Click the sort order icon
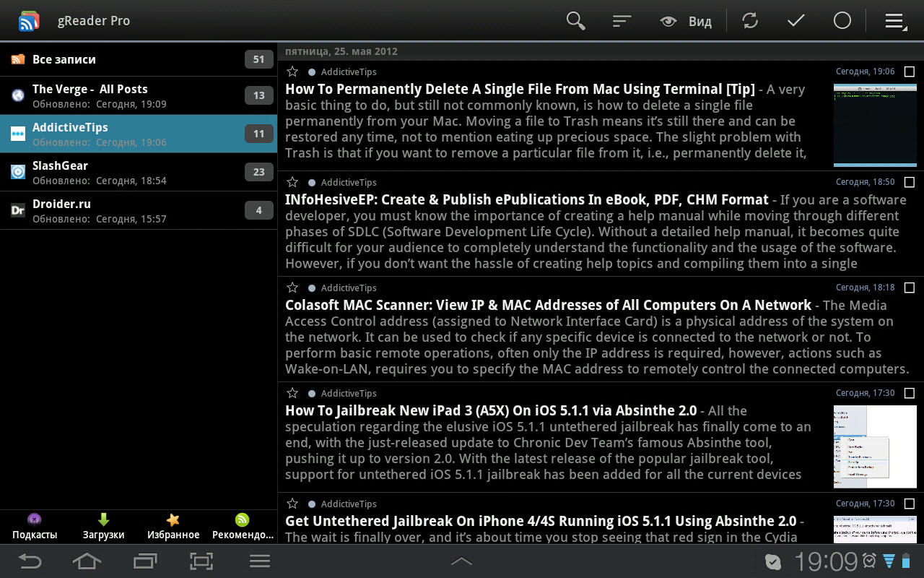 tap(622, 21)
